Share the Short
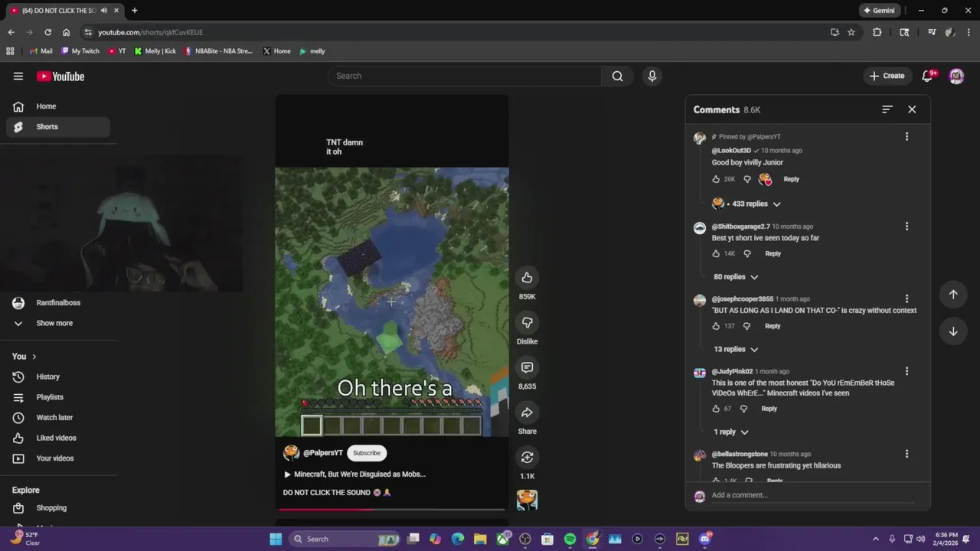 tap(527, 412)
